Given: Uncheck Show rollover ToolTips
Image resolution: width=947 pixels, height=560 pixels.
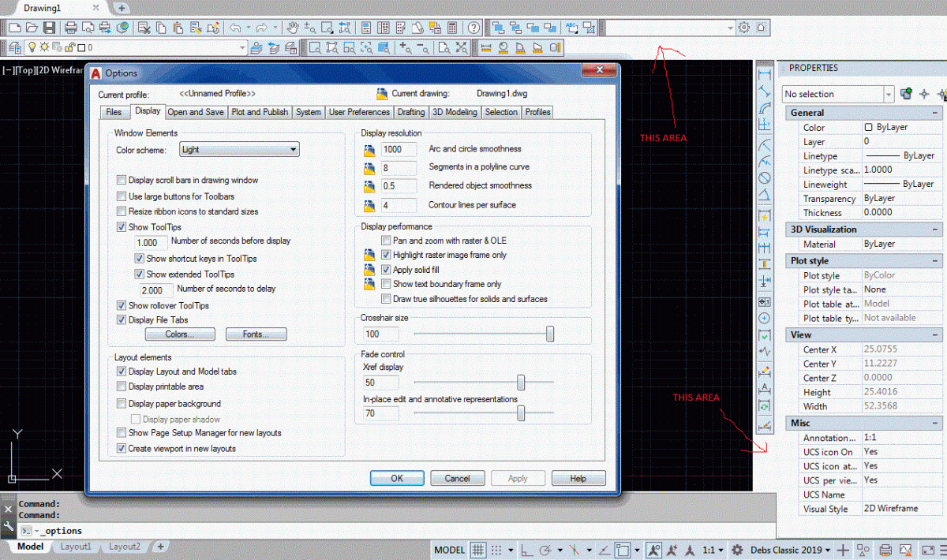Looking at the screenshot, I should (122, 306).
